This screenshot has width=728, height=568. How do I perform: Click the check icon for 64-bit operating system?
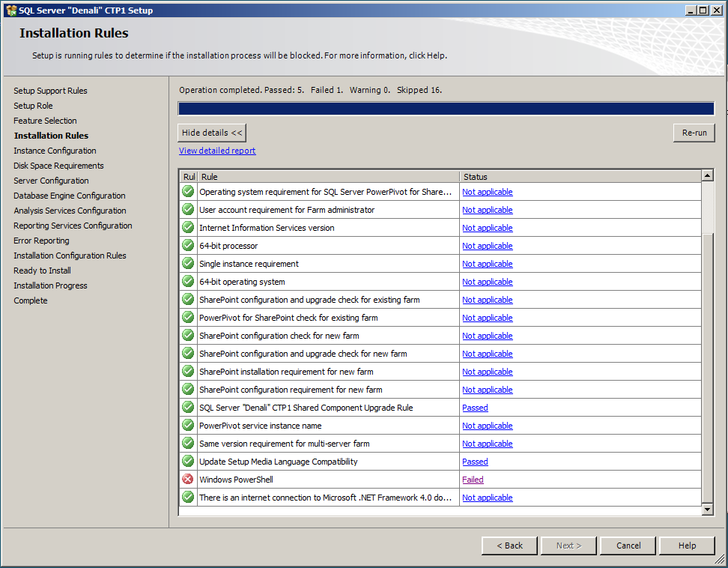point(187,281)
